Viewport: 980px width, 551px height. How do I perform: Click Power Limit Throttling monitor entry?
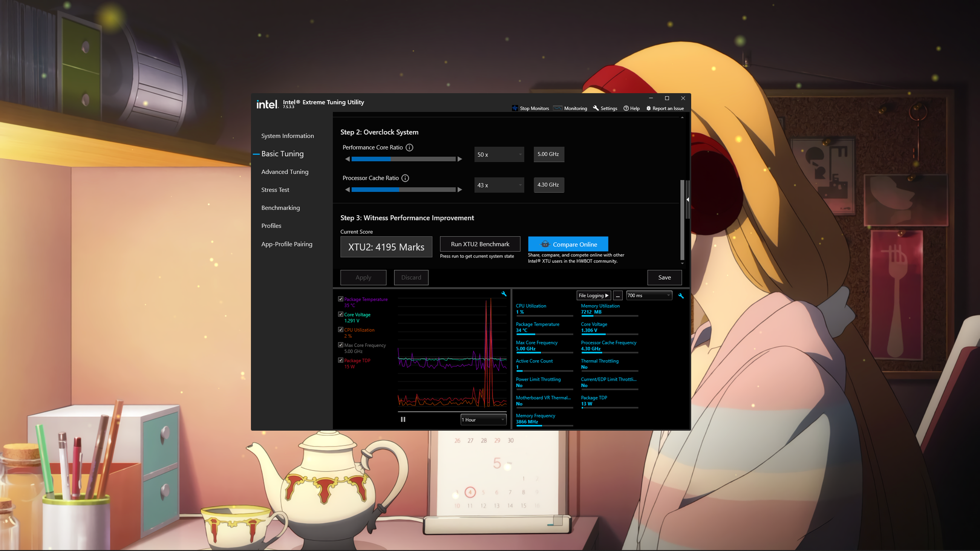point(544,383)
